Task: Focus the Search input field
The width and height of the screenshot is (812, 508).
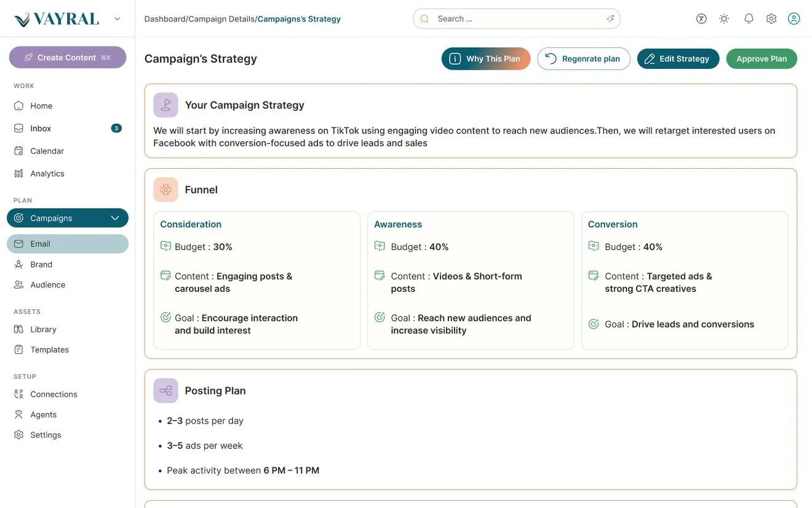Action: coord(517,18)
